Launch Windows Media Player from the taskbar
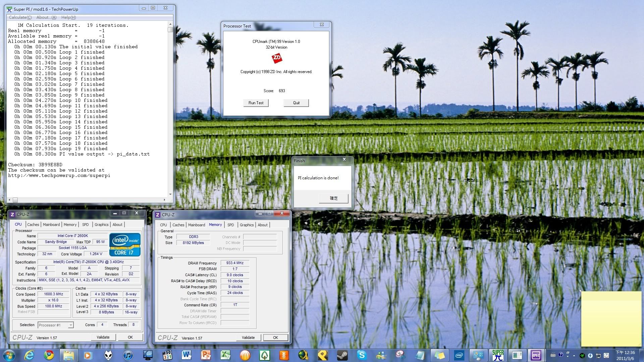Screen dimensions: 644x362 (88, 355)
